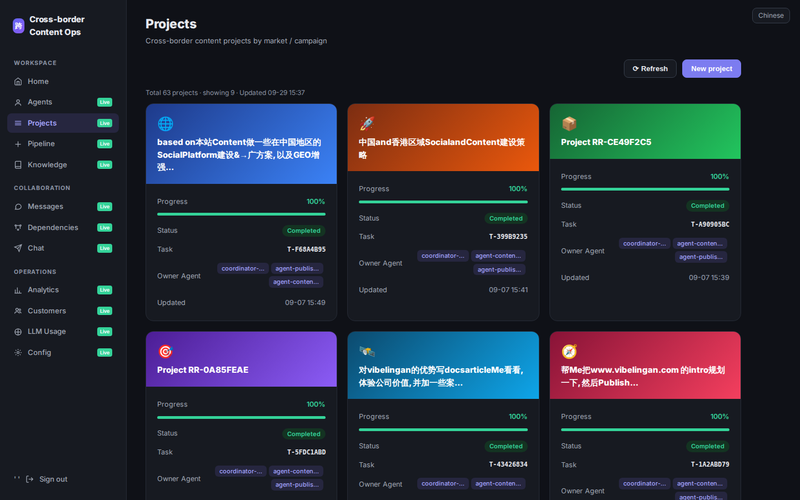Click the New project button
This screenshot has height=500, width=800.
[x=711, y=68]
